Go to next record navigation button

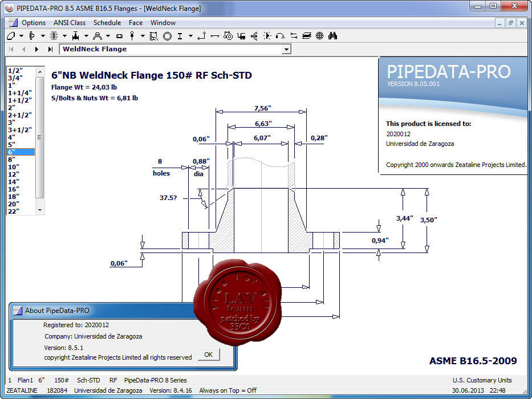point(36,50)
